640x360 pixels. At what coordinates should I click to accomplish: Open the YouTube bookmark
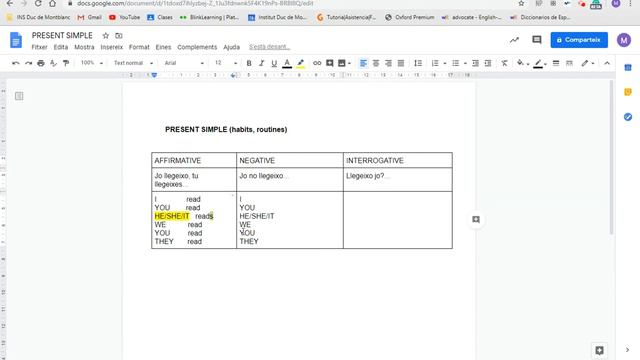(124, 18)
